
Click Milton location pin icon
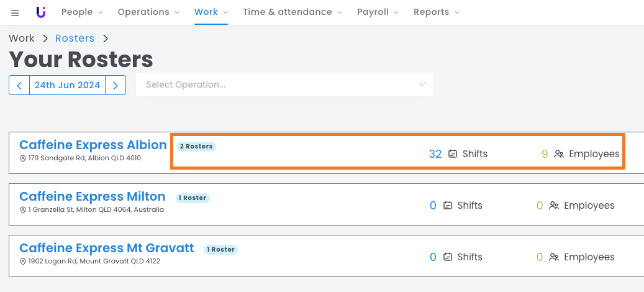23,210
